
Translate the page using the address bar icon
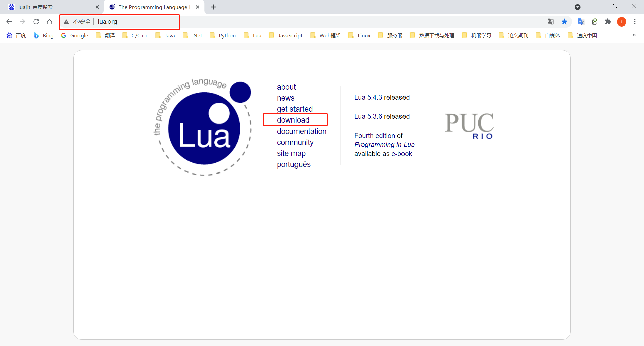[x=551, y=21]
